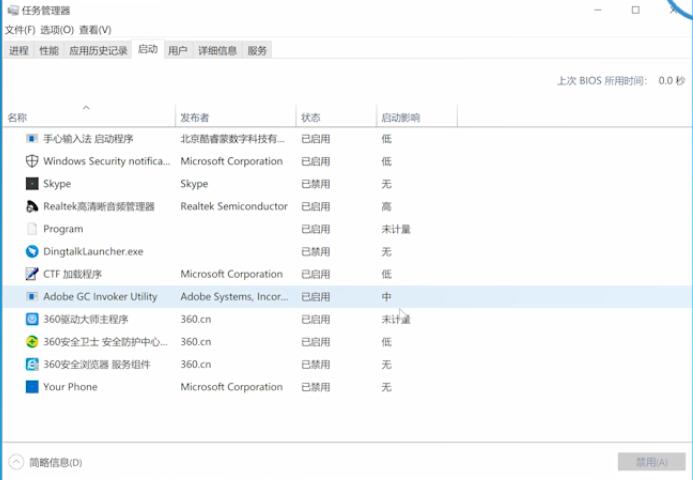
Task: Sort by the 状态 column header
Action: [x=336, y=116]
